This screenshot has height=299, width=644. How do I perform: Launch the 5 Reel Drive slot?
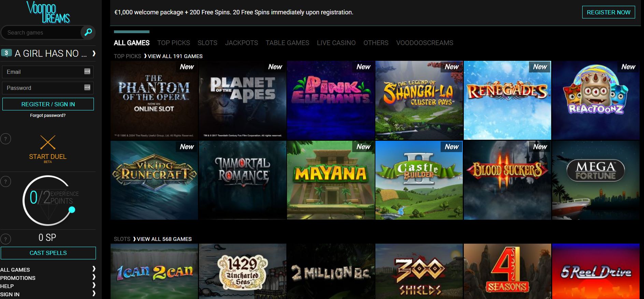point(596,271)
